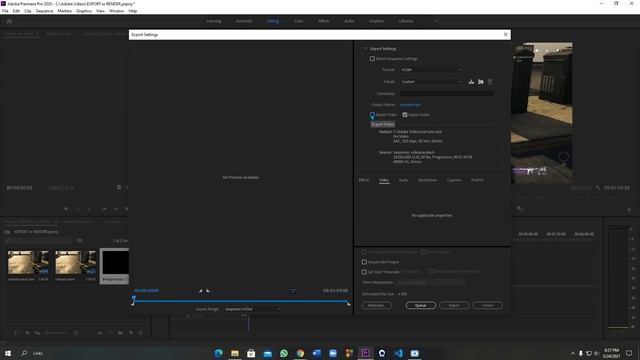Collapse the Export Settings section
The height and width of the screenshot is (360, 640).
(x=365, y=49)
